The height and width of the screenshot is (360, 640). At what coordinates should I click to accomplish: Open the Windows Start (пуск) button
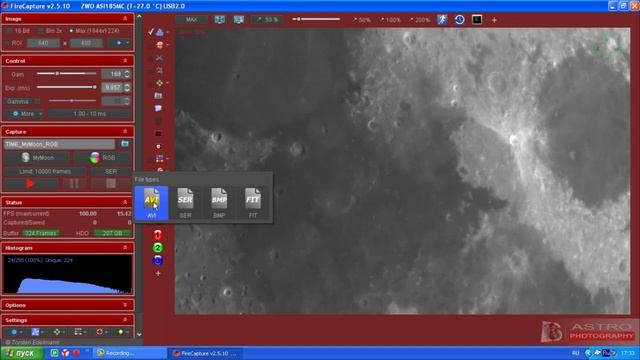22,353
